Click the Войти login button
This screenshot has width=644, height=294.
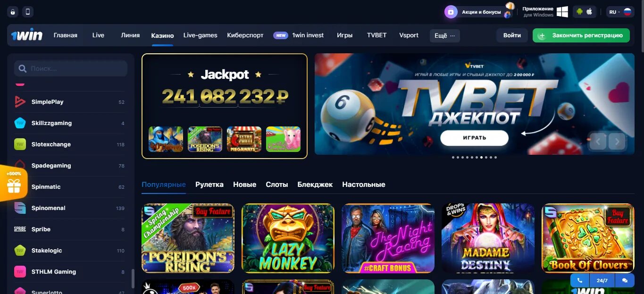coord(512,35)
